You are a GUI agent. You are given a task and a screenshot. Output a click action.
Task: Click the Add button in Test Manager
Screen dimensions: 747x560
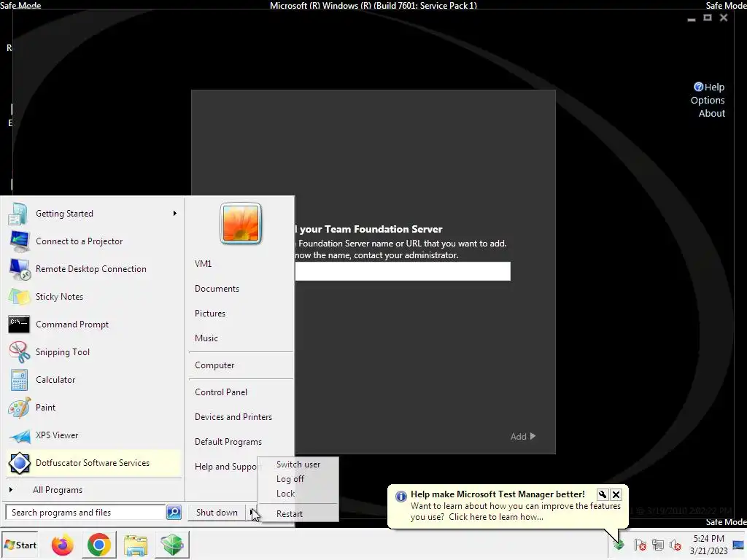tap(522, 436)
